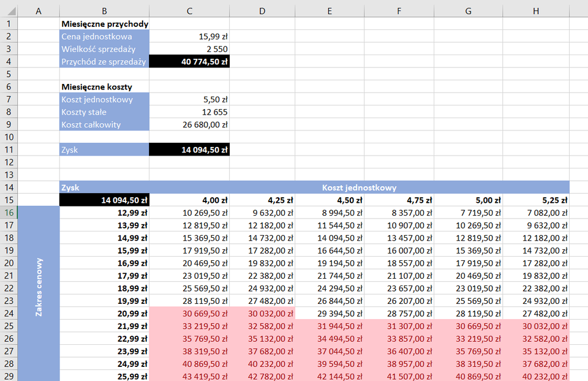Image resolution: width=588 pixels, height=381 pixels.
Task: Click the Koszt jednostkowy table header band
Action: pos(359,187)
